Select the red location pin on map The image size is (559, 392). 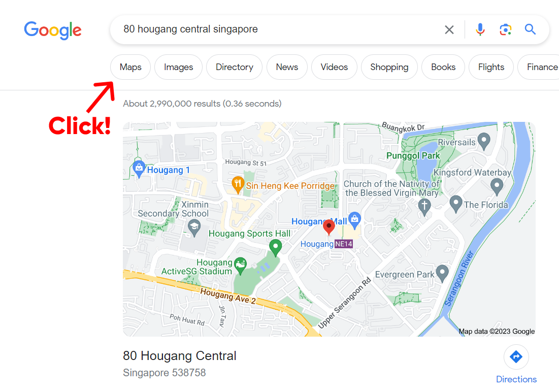(x=328, y=227)
